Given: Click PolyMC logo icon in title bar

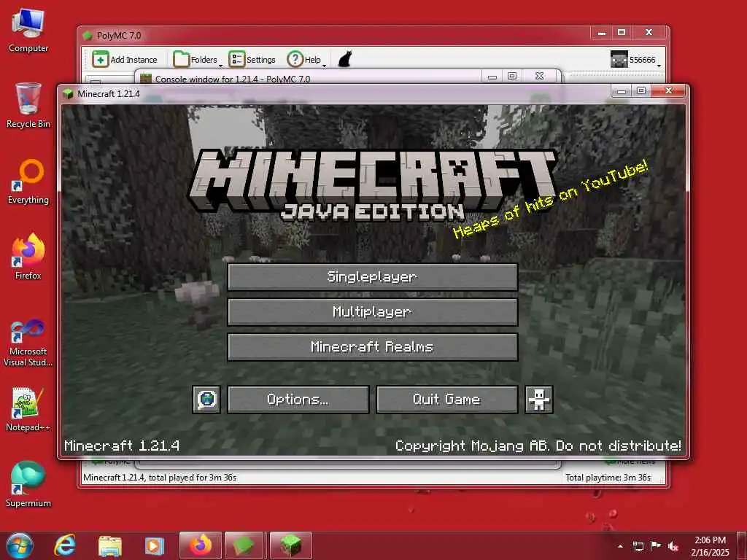Looking at the screenshot, I should tap(88, 35).
